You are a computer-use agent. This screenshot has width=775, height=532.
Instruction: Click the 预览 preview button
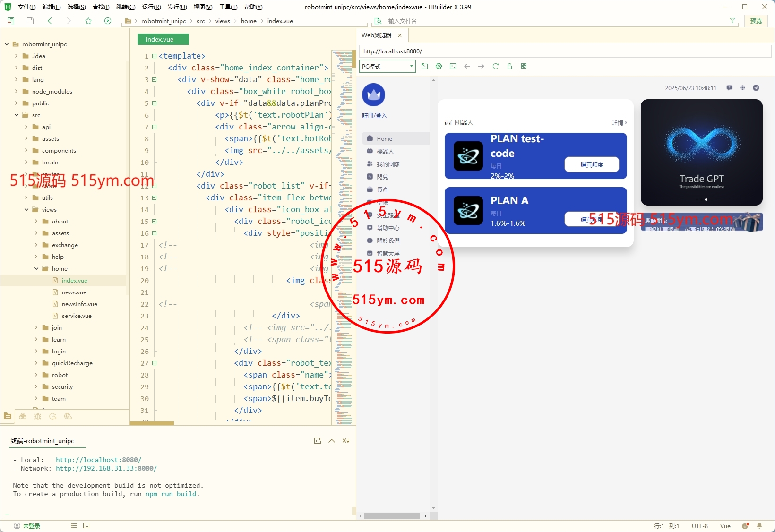(x=756, y=21)
